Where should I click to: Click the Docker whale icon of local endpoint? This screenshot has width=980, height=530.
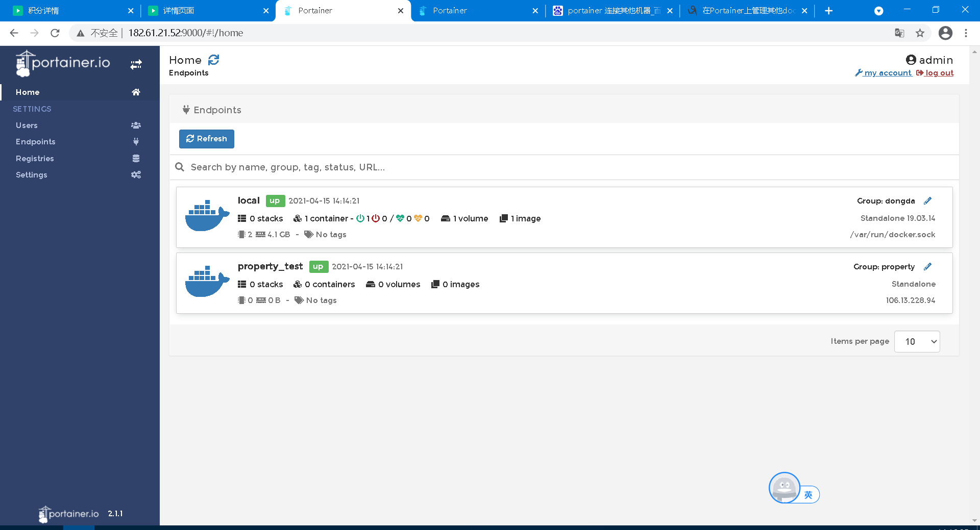click(207, 216)
